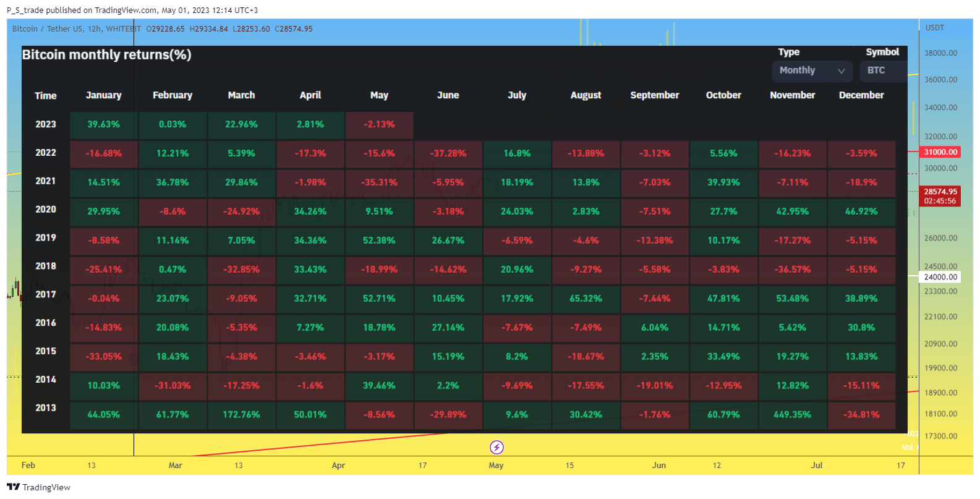The height and width of the screenshot is (499, 980).
Task: Click the May column header
Action: pos(379,95)
